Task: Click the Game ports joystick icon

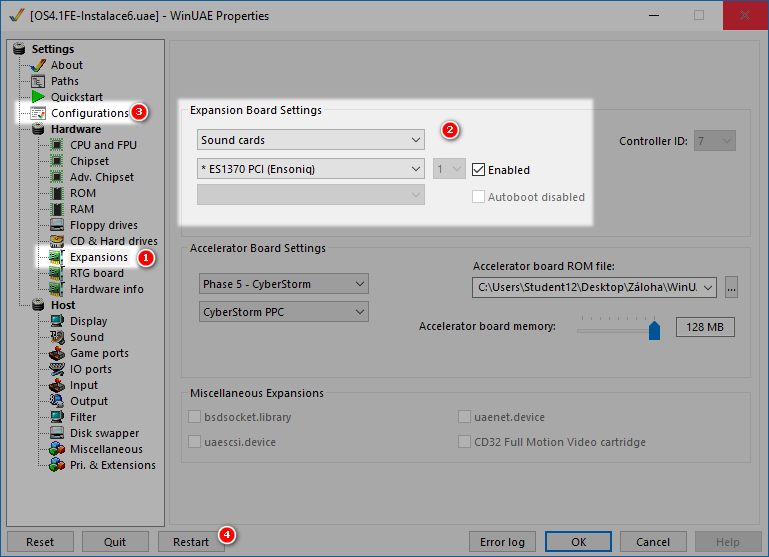Action: pyautogui.click(x=57, y=353)
